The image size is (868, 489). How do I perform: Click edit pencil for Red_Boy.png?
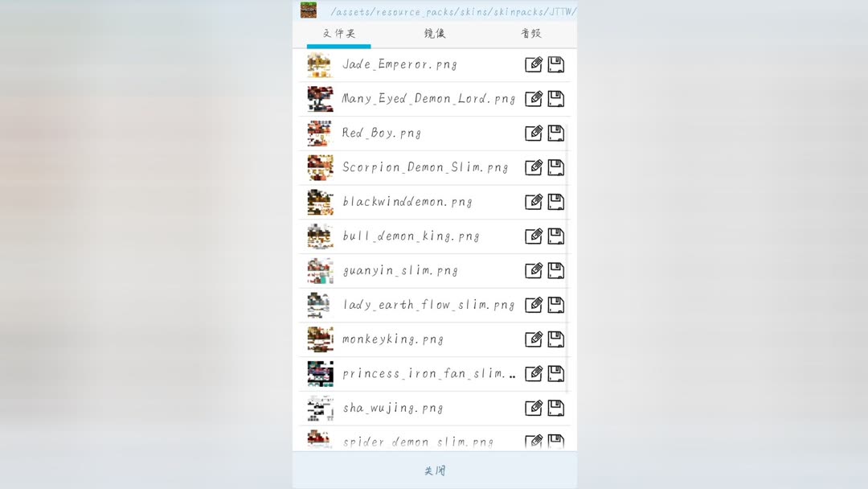534,133
